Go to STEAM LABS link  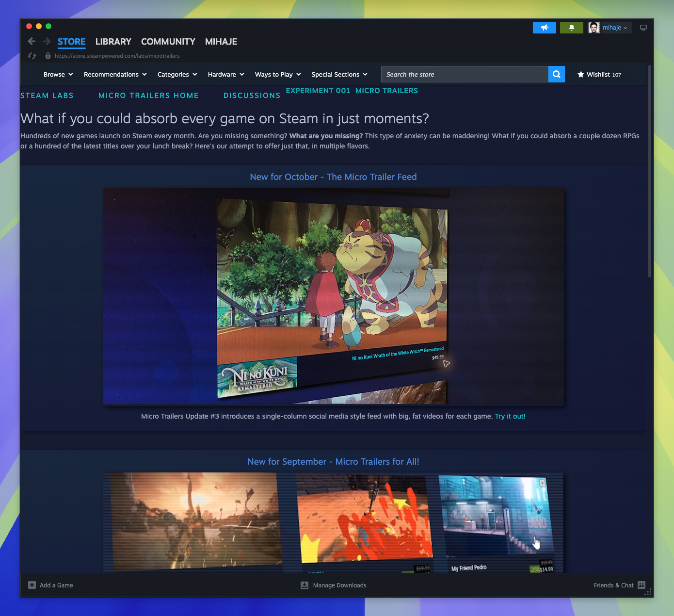pyautogui.click(x=47, y=96)
